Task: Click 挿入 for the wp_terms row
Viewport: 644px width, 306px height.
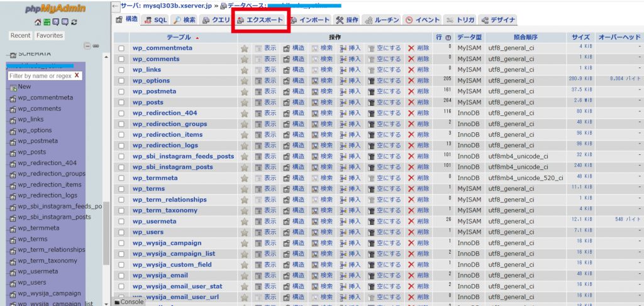Action: 350,189
